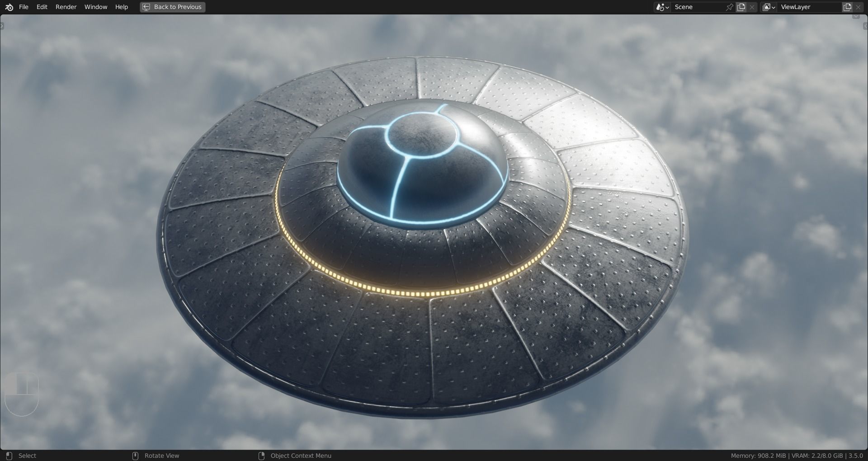Click the Select hint in status bar
The height and width of the screenshot is (461, 868).
27,456
